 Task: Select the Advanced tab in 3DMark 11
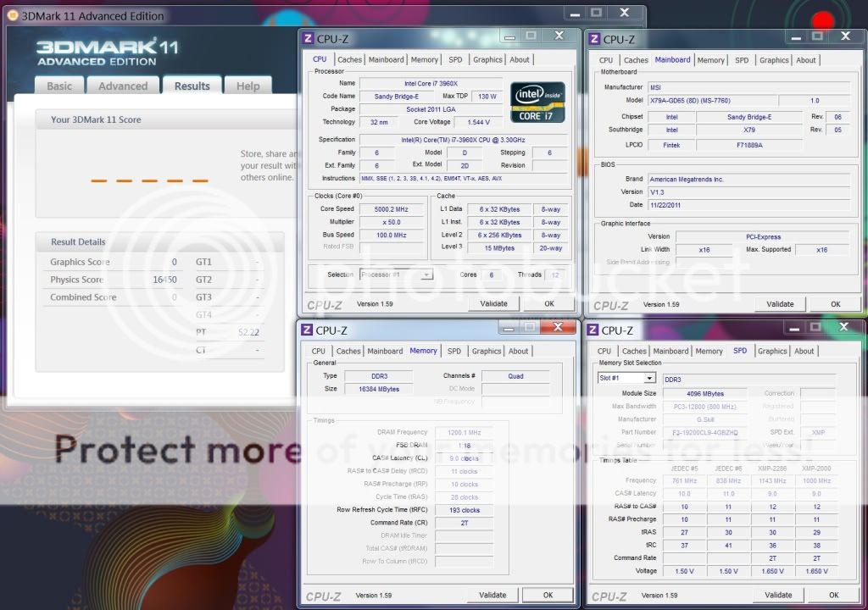pos(123,86)
